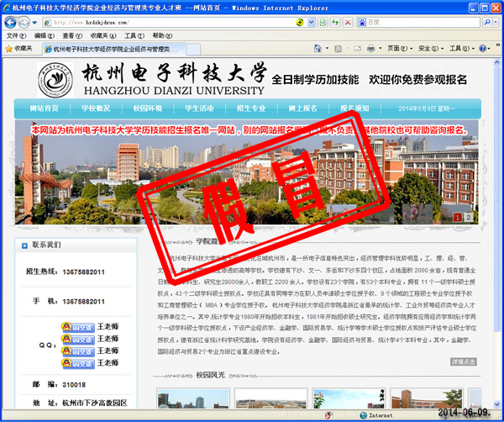Open the 查看 menu

coord(72,35)
